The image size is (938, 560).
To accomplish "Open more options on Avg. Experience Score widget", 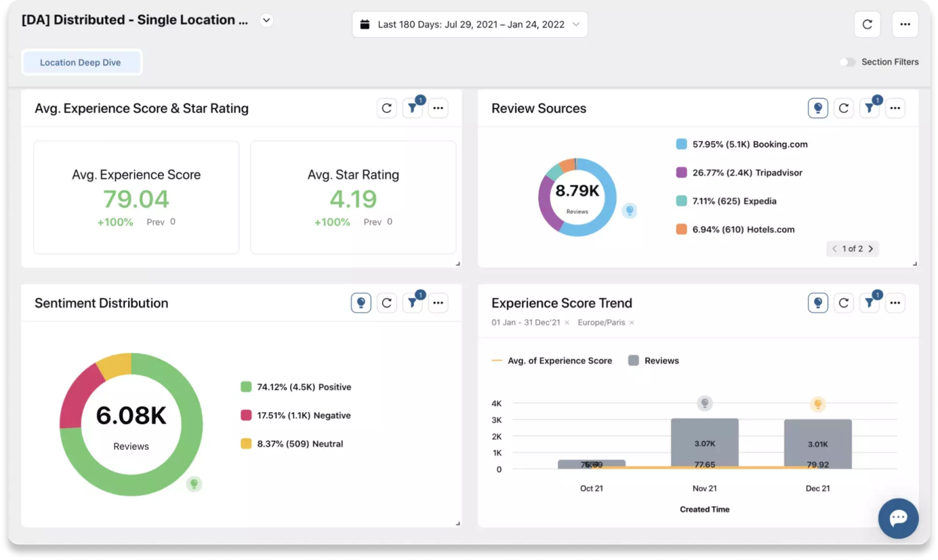I will tap(438, 108).
